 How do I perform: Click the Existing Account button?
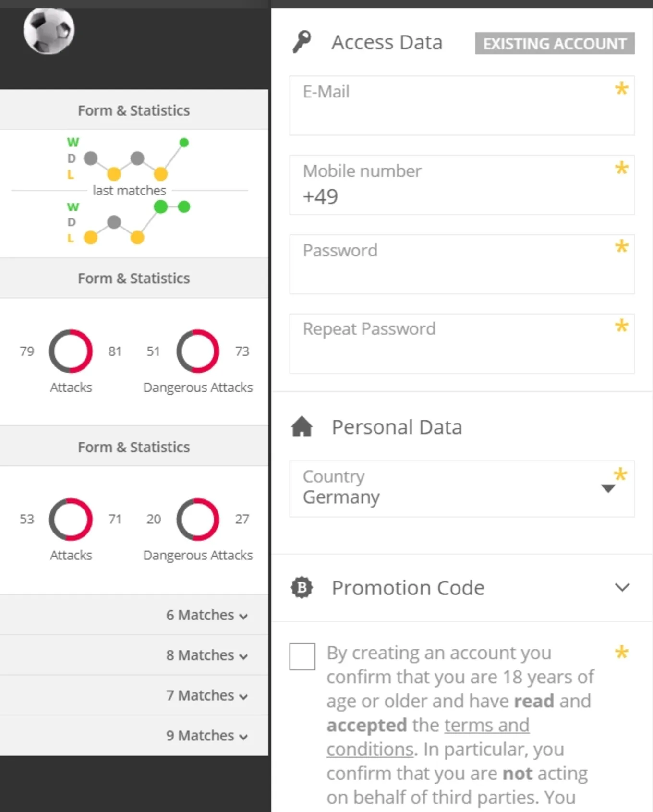(x=555, y=43)
